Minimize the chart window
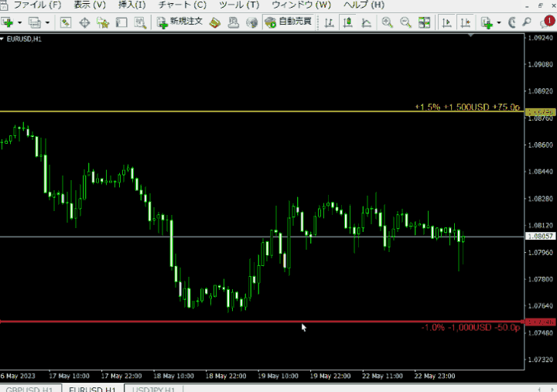Viewport: 557px width, 392px height. coord(528,5)
